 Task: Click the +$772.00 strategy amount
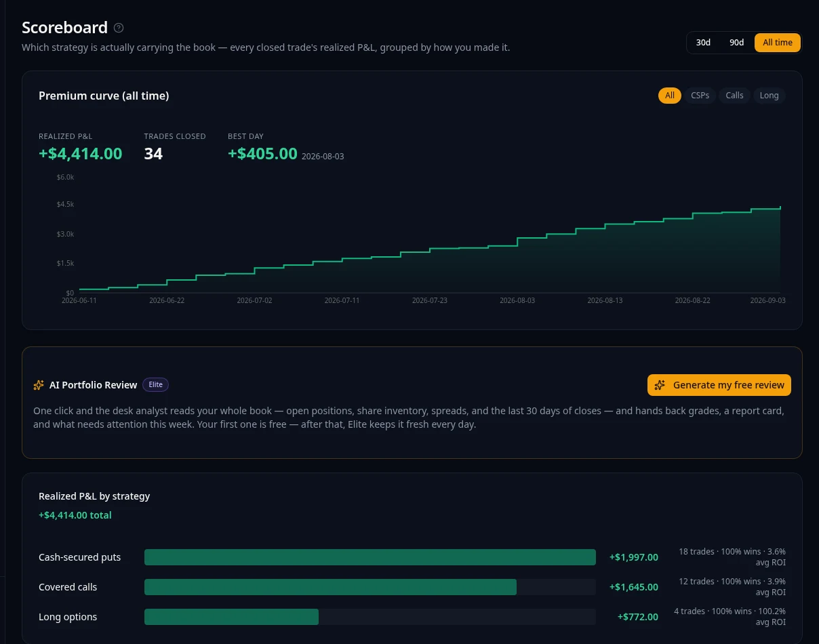coord(638,617)
